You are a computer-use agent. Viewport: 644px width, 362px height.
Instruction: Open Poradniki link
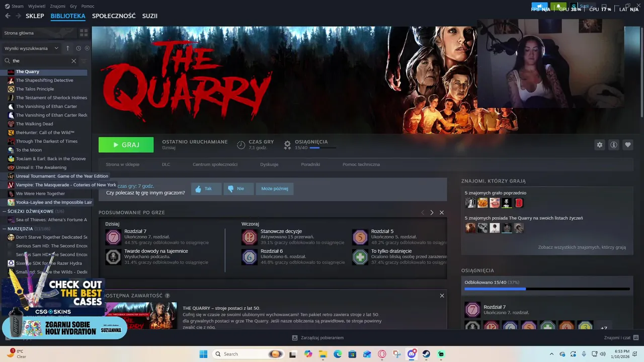[x=310, y=164]
